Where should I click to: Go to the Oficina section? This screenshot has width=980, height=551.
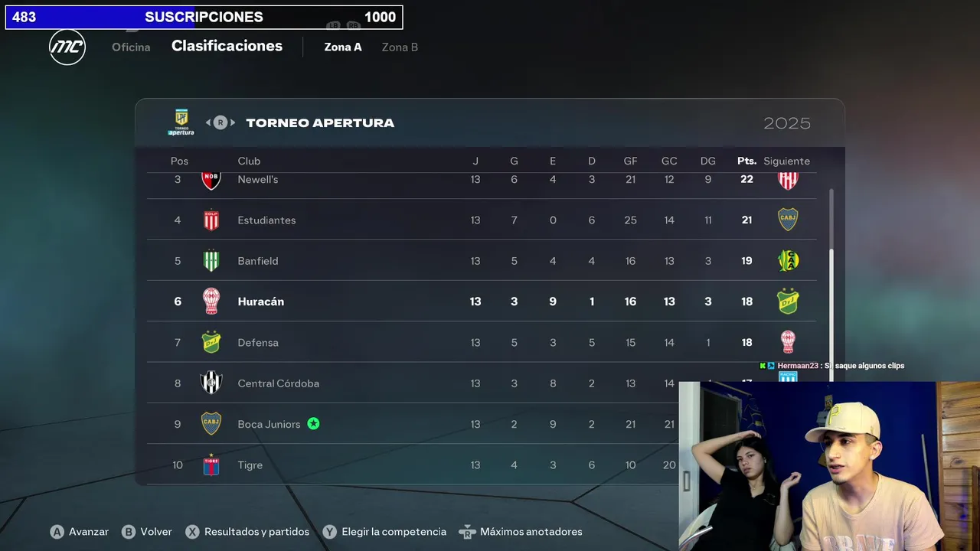[131, 47]
